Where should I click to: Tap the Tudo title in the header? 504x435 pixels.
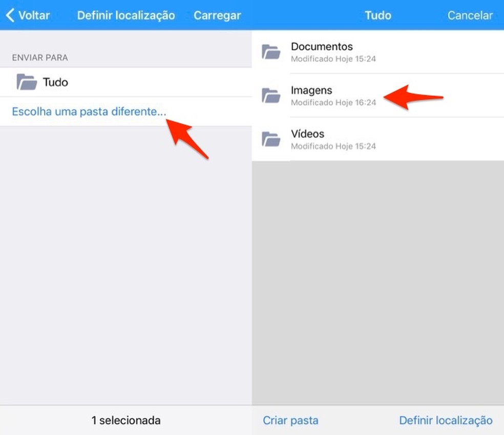(377, 15)
